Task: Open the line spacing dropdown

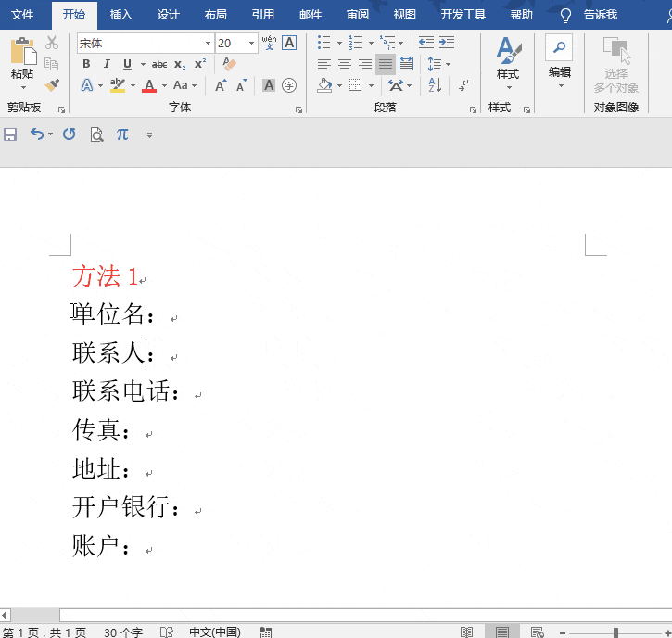Action: click(437, 64)
